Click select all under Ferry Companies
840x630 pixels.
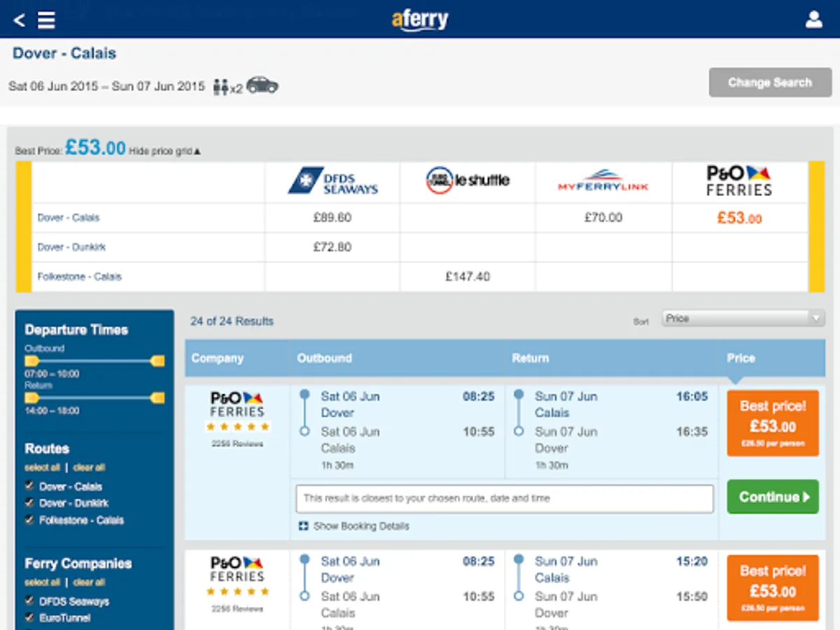(42, 582)
